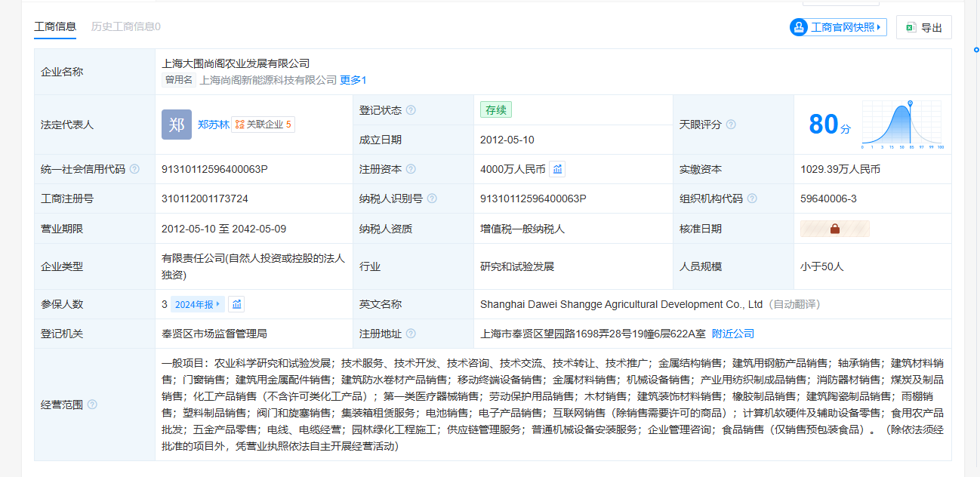Click the lock icon in 核准日期

[x=834, y=229]
